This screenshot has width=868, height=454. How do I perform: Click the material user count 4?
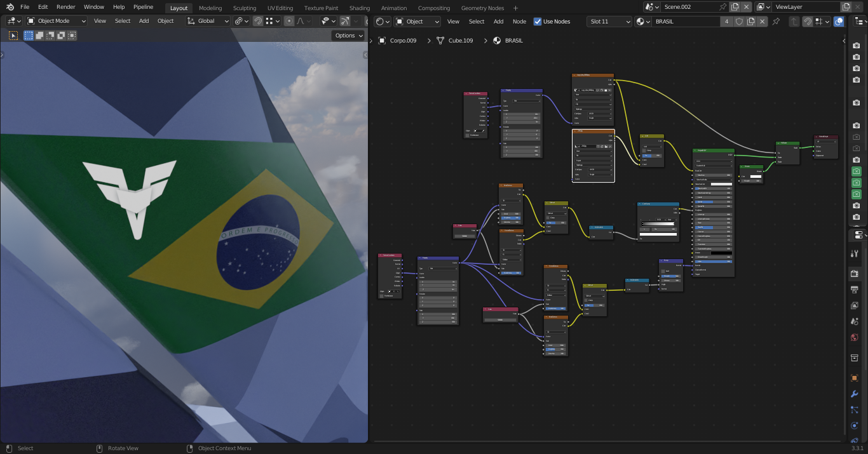[x=727, y=22]
